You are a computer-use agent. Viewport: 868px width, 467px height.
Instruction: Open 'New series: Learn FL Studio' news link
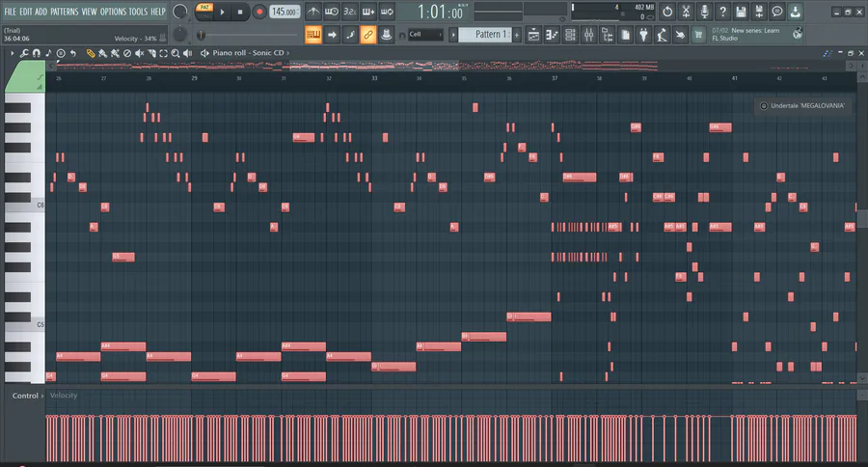coord(746,35)
